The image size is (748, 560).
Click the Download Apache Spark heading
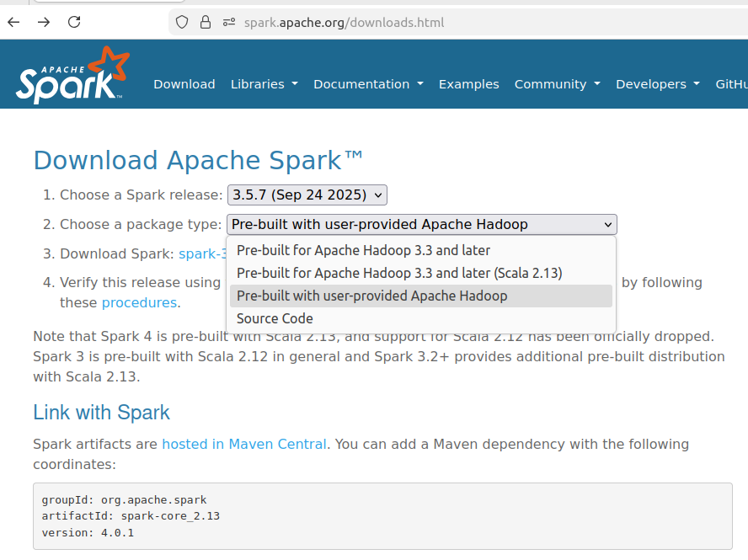198,160
